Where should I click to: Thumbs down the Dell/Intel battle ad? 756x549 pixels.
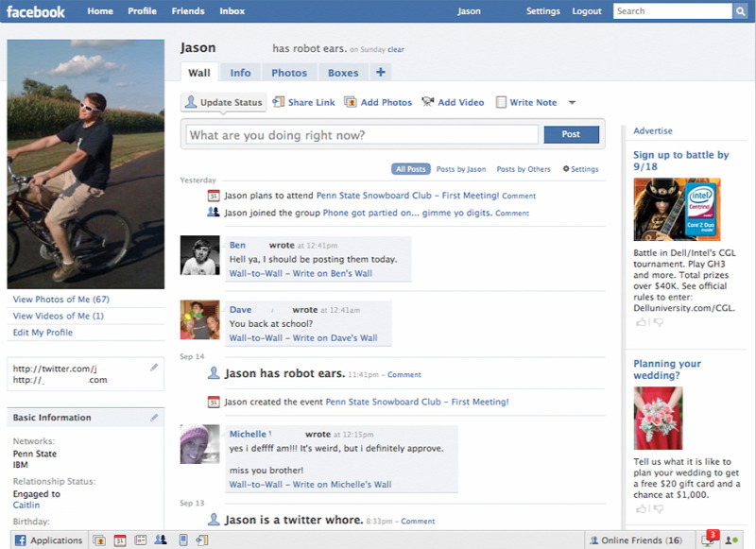pyautogui.click(x=658, y=322)
